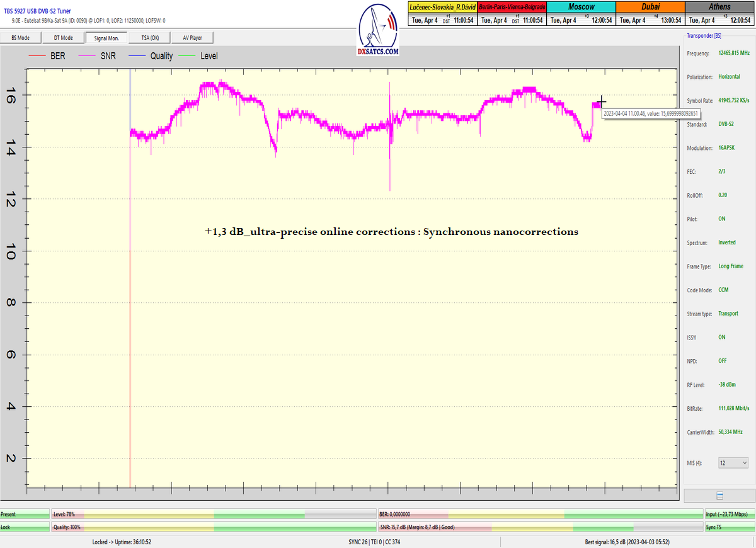Click the blue Quality legend entry
The height and width of the screenshot is (548, 756).
pos(150,56)
